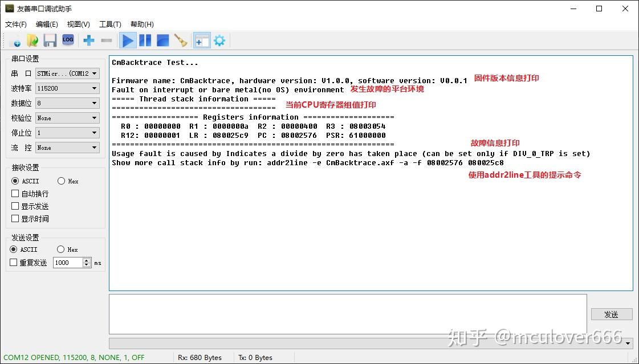Close the 友善串口调试助手 window
The width and height of the screenshot is (639, 364).
tap(625, 9)
